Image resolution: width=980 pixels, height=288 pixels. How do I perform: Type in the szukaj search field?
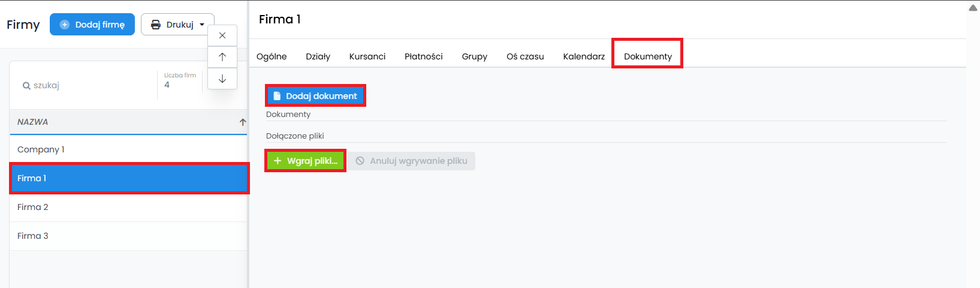click(x=90, y=85)
